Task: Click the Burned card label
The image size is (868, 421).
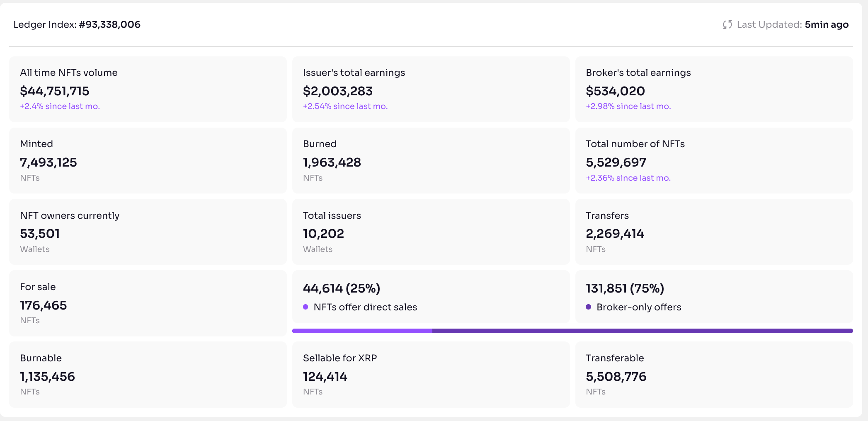Action: (x=320, y=144)
